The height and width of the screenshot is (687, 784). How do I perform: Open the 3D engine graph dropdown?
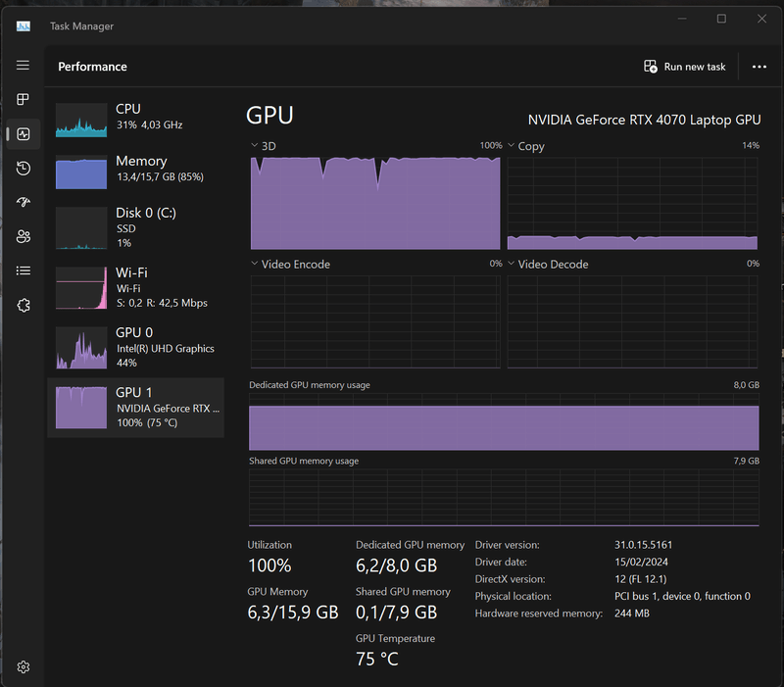click(255, 145)
